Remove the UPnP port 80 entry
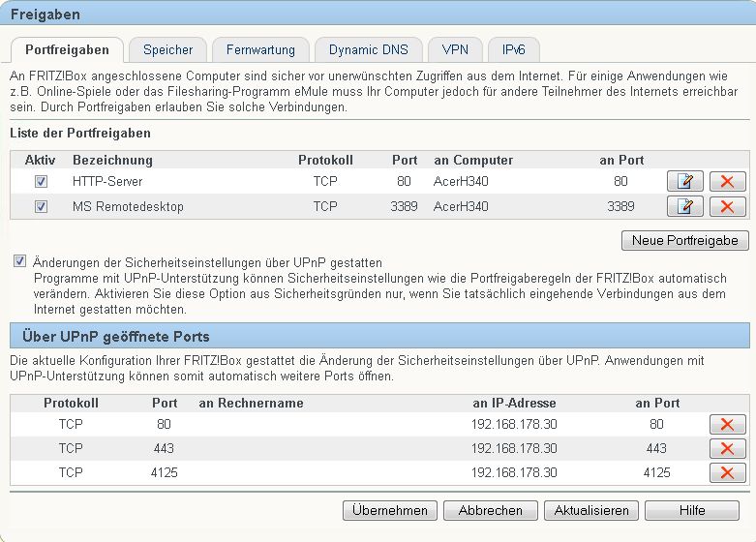 pos(728,424)
